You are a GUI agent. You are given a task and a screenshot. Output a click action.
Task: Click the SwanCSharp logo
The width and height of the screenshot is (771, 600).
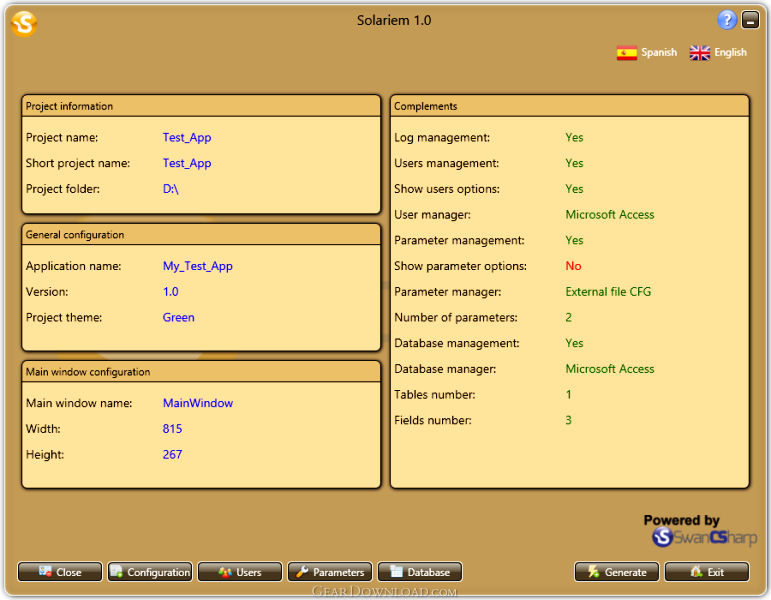point(705,537)
